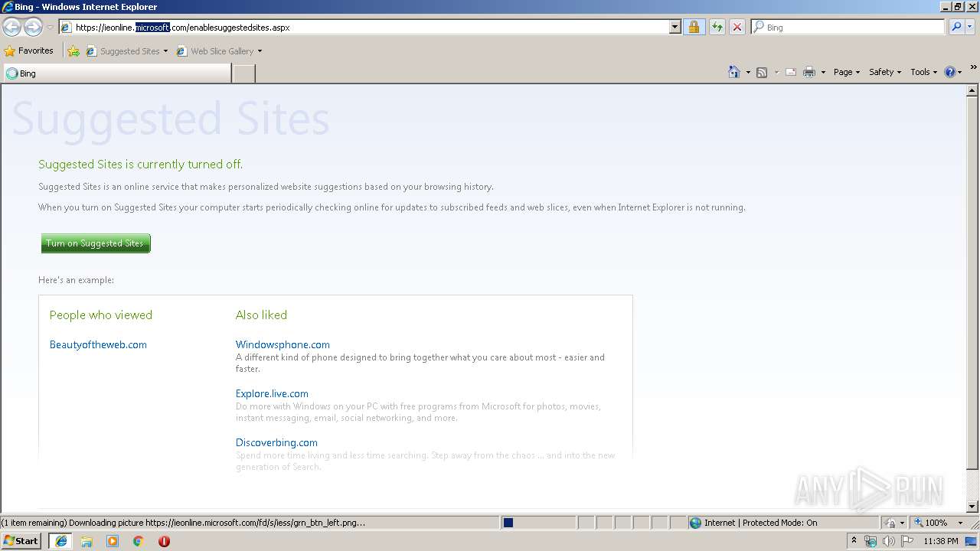
Task: Open the Safety menu
Action: (x=884, y=72)
